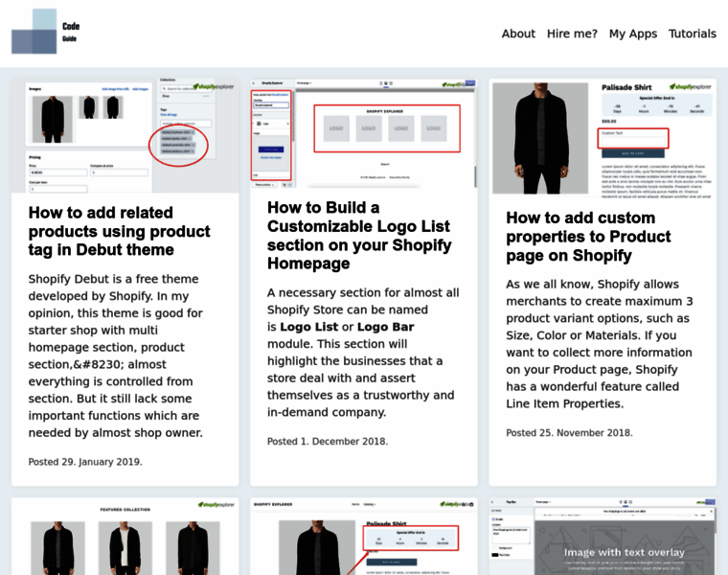Click the 'Shopify Debut is a free theme' excerpt
The width and height of the screenshot is (728, 575).
(116, 356)
